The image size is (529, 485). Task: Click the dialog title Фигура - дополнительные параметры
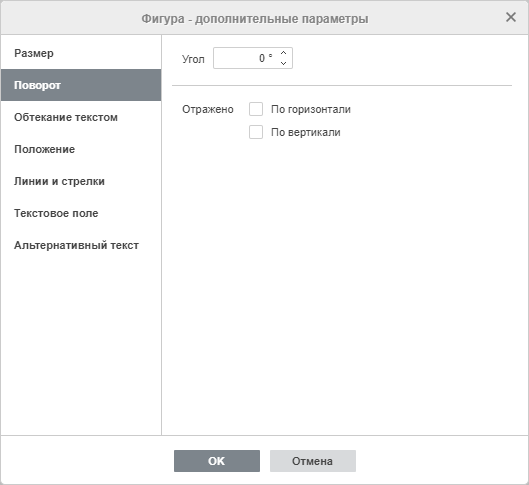pyautogui.click(x=255, y=19)
